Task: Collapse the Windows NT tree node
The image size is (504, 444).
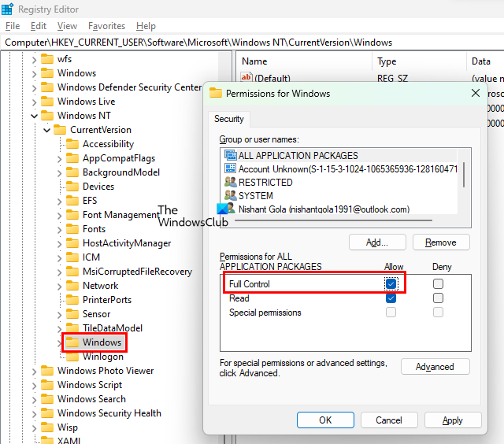Action: 34,116
